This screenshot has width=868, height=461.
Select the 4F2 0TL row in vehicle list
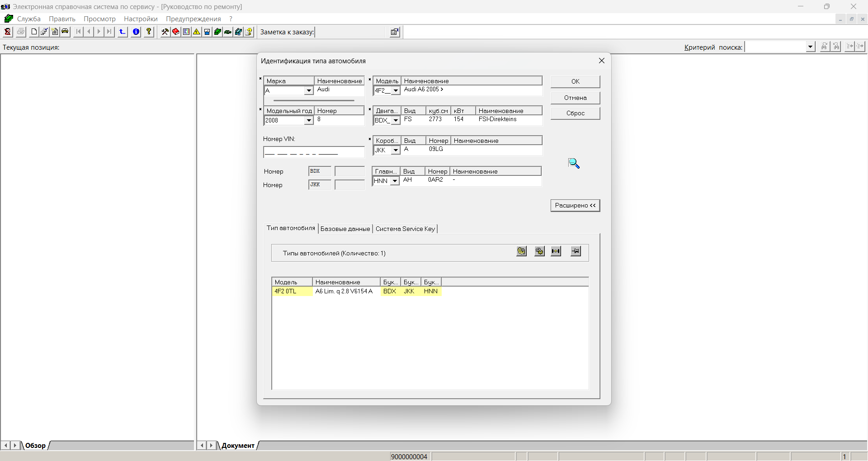coord(357,292)
